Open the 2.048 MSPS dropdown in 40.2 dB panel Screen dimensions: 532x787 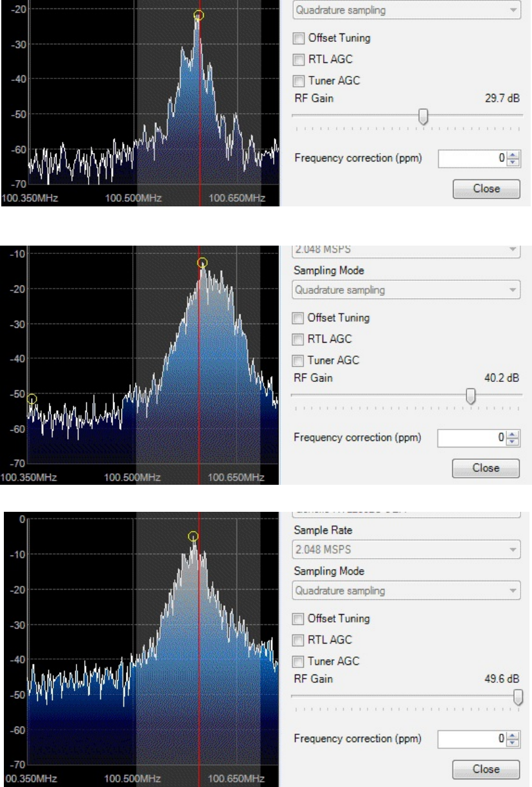(x=405, y=251)
